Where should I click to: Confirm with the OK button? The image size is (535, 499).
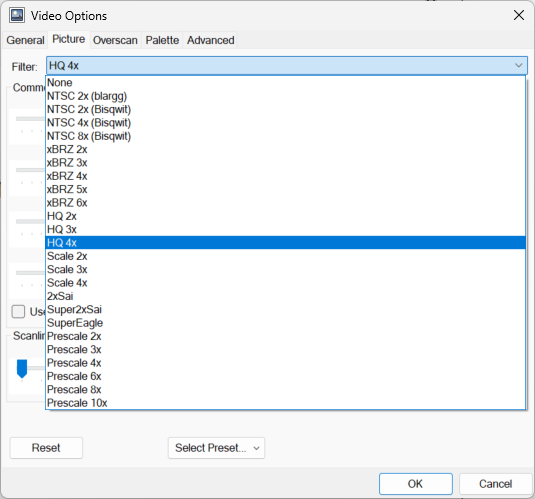coord(416,484)
